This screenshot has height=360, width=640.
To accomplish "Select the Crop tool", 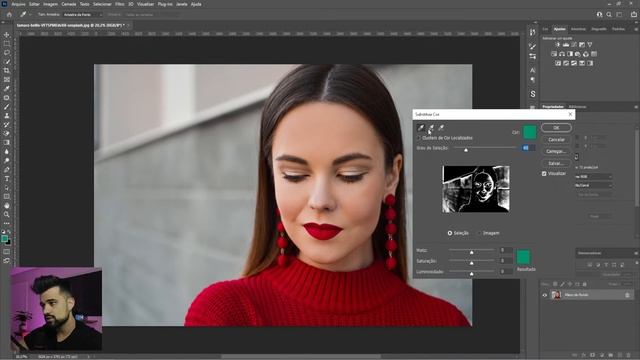I will click(x=7, y=71).
